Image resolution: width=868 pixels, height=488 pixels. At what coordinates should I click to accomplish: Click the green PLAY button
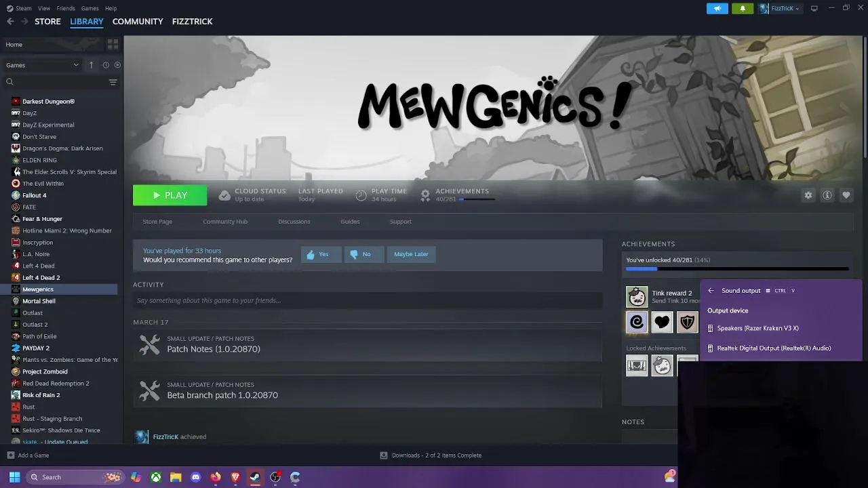170,195
